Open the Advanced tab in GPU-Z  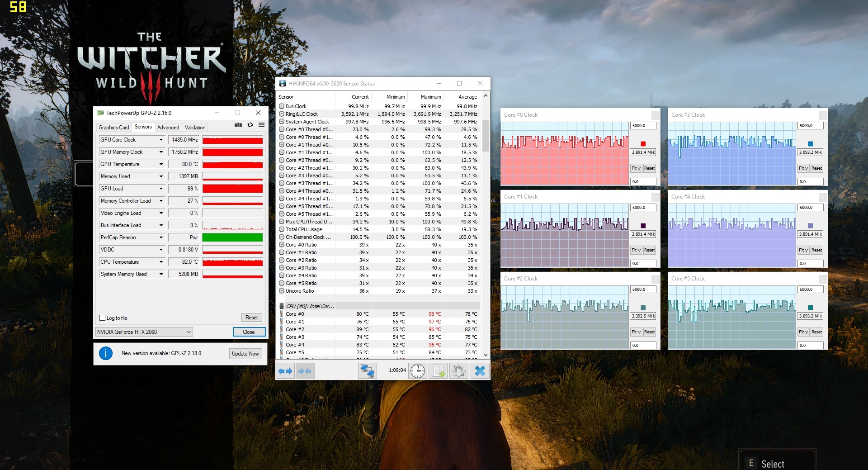pos(168,128)
